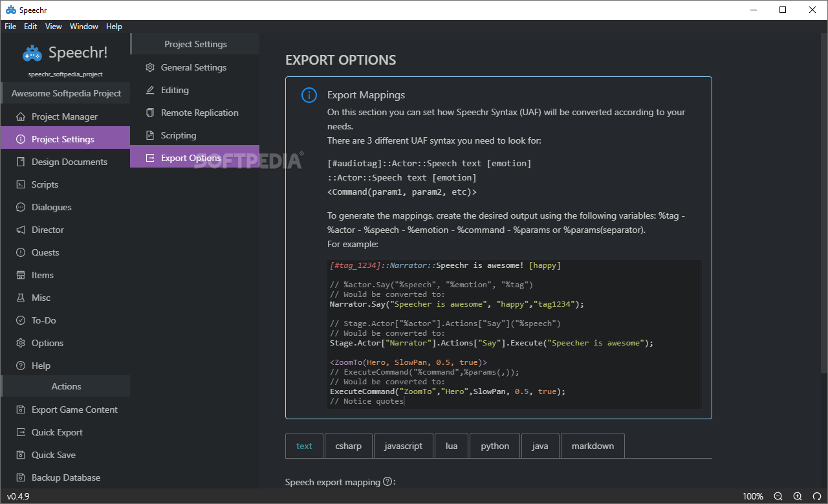828x504 pixels.
Task: Select the text mapping tab
Action: pyautogui.click(x=304, y=446)
